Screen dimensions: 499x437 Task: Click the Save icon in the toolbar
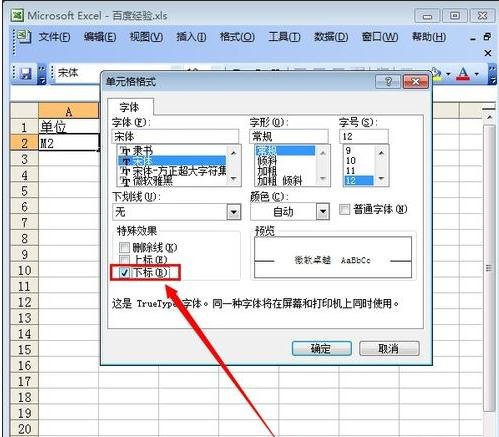point(25,73)
